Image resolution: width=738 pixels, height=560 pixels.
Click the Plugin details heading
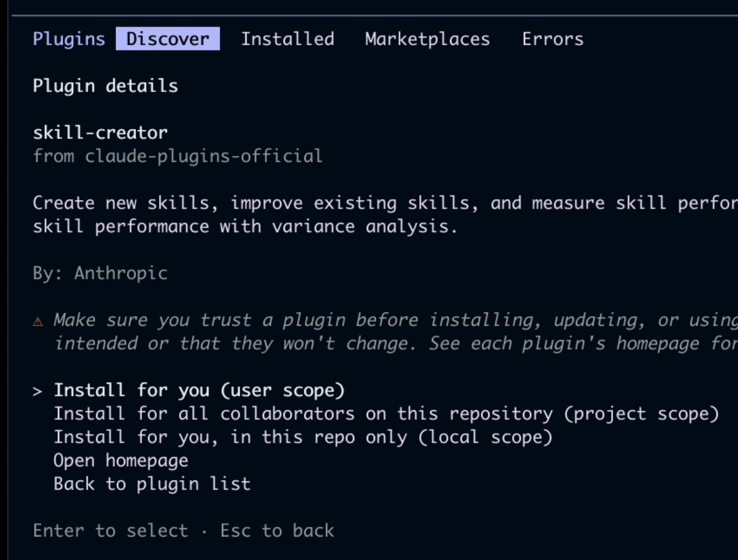(105, 86)
